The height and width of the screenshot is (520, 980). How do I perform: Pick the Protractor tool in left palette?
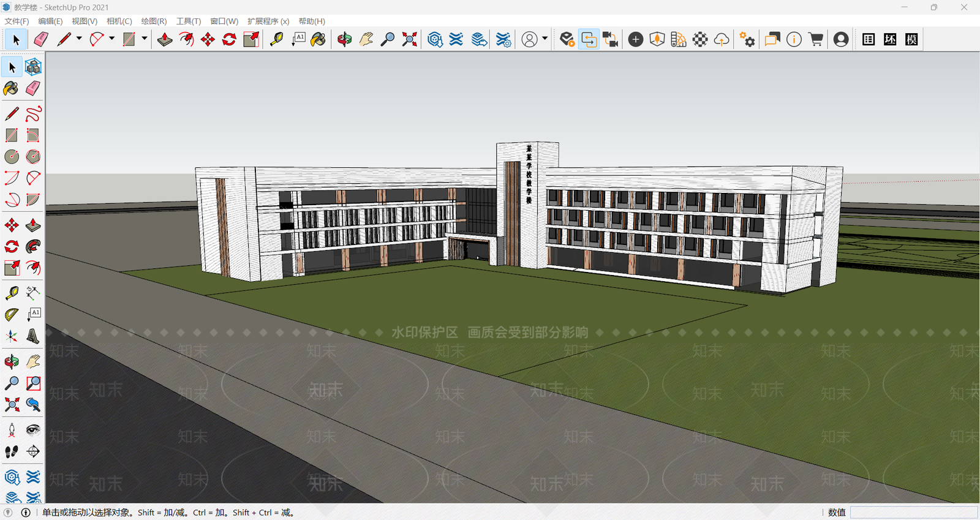[12, 315]
